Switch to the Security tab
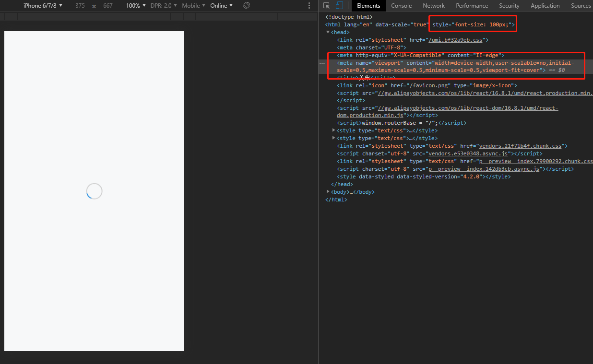 (509, 6)
